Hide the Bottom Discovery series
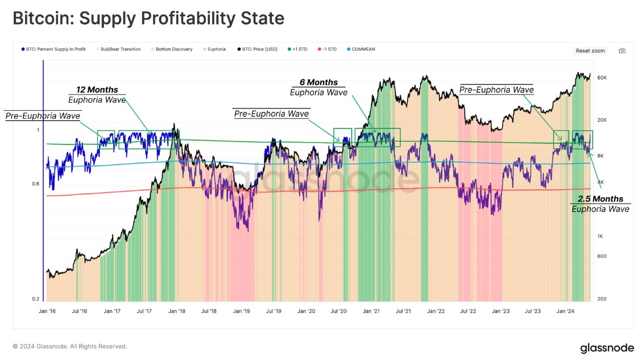 pos(174,50)
